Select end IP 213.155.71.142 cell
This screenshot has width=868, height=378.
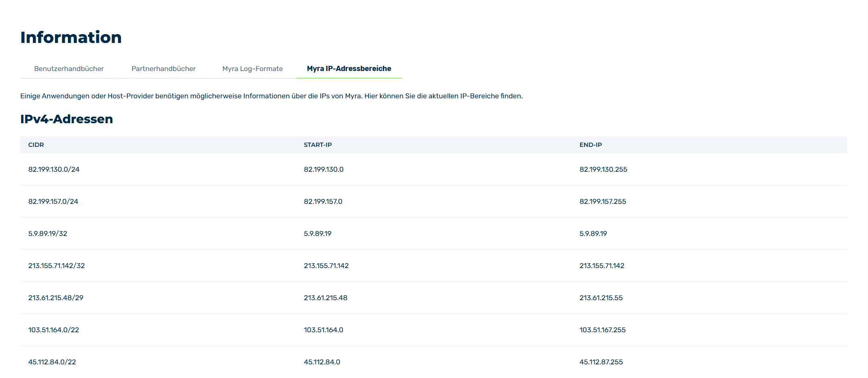click(602, 266)
